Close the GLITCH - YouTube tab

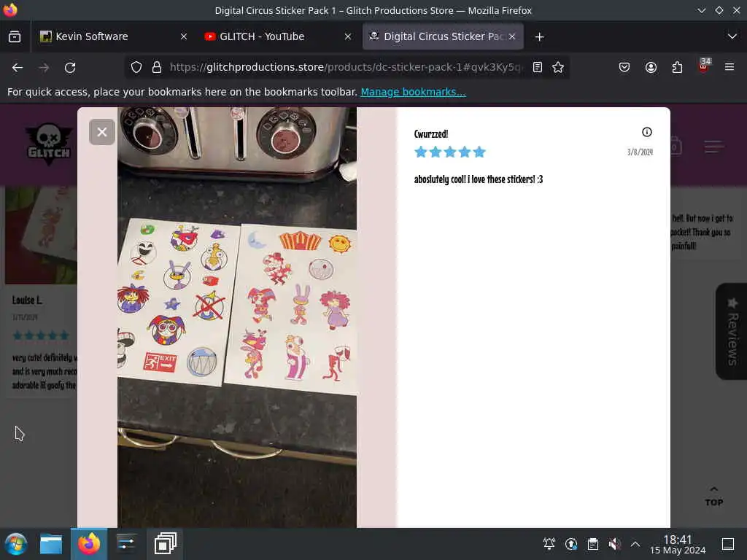click(x=348, y=36)
